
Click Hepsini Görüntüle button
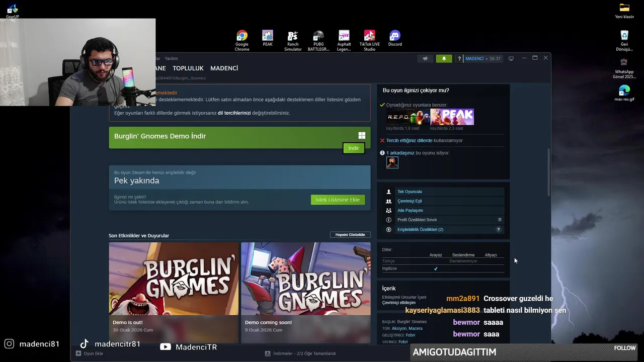[350, 235]
